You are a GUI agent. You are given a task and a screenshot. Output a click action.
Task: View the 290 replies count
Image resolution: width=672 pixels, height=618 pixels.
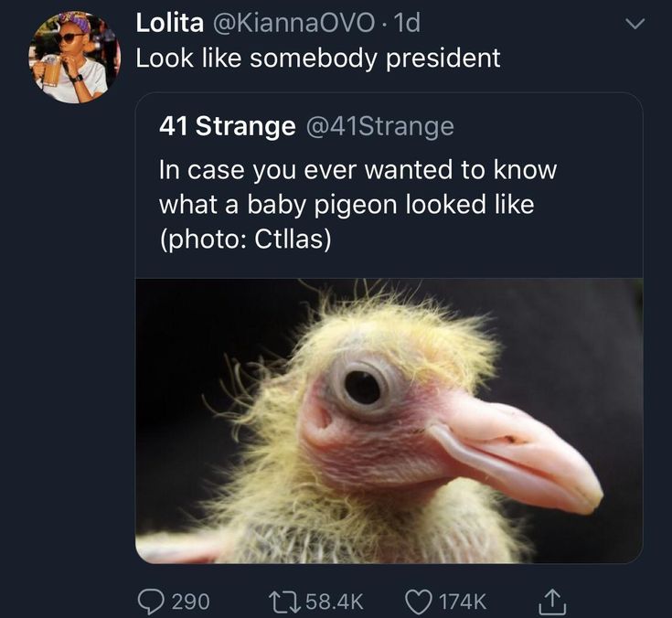(x=191, y=602)
